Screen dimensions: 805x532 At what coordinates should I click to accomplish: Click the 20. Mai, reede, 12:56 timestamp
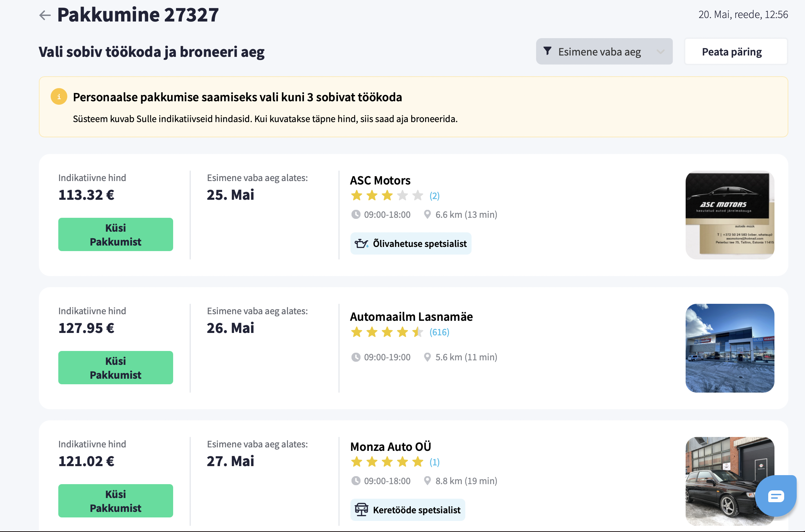[743, 15]
